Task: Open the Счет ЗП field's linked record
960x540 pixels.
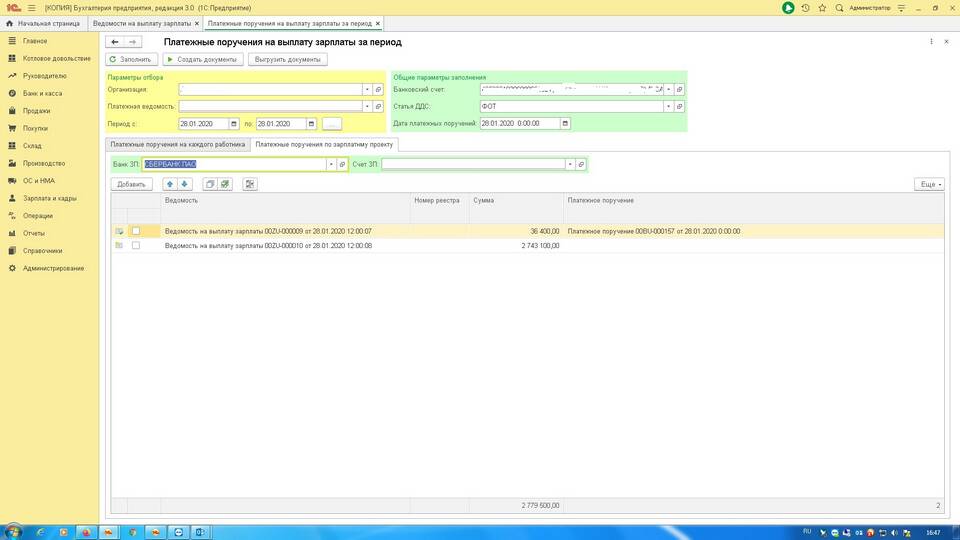Action: [x=581, y=164]
